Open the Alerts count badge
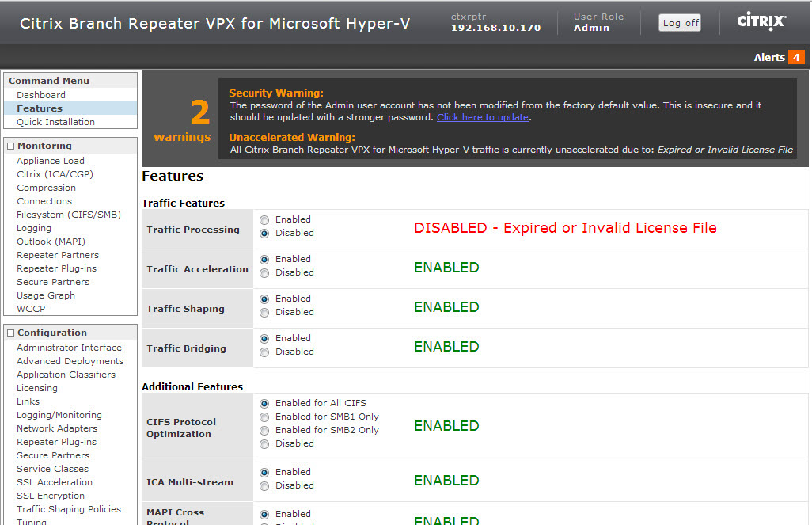The image size is (812, 525). (796, 57)
